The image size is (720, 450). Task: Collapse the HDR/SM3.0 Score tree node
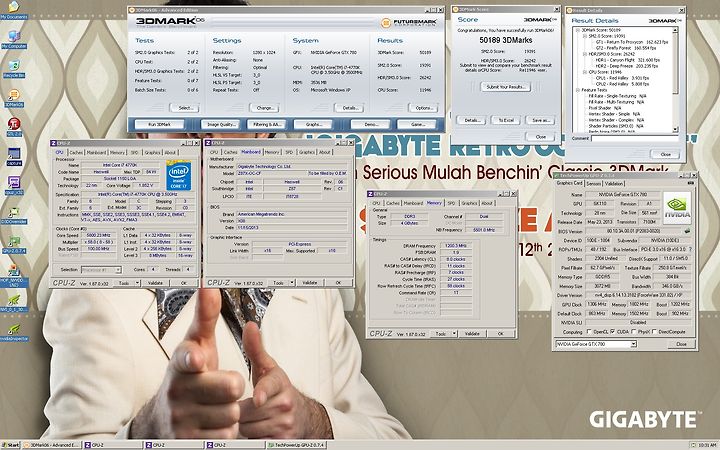[585, 54]
